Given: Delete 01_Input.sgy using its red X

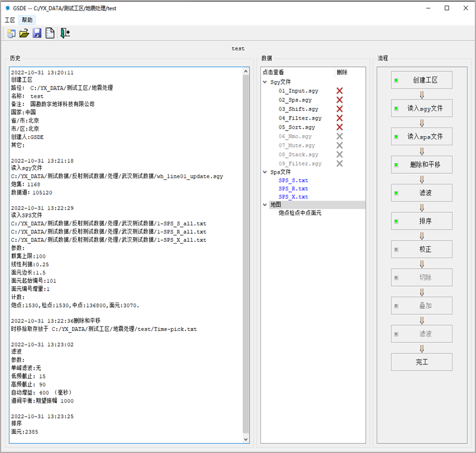Looking at the screenshot, I should (339, 91).
